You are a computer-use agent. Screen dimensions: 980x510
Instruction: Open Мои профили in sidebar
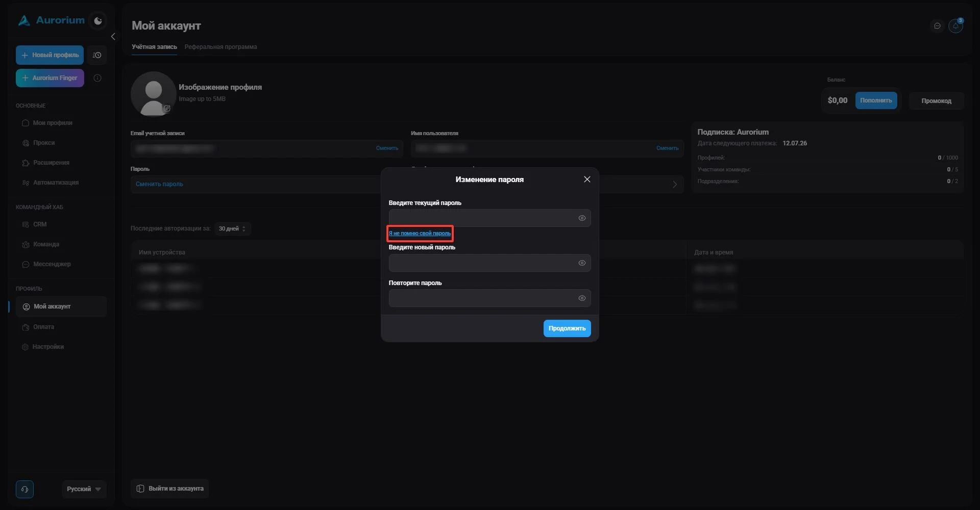(x=47, y=123)
